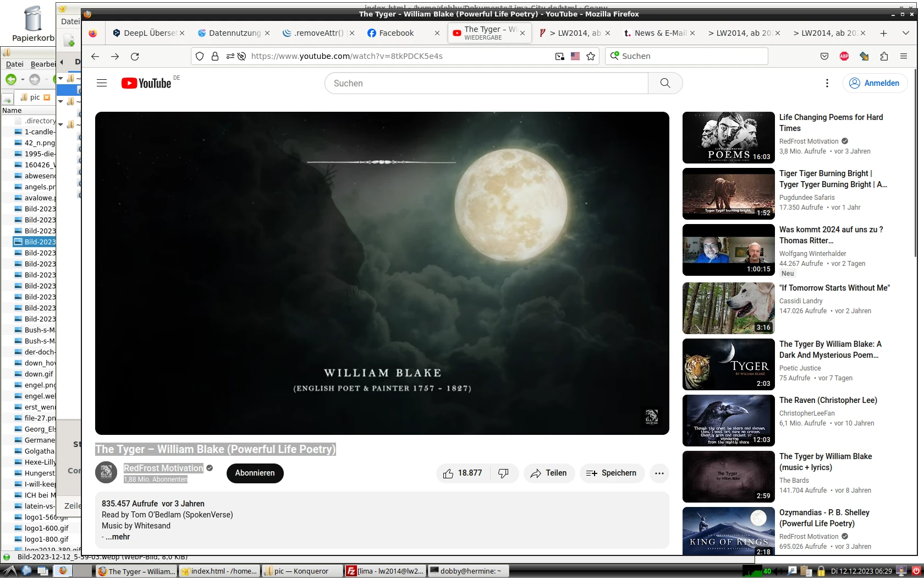Subscribe via the Abonnieren button
Viewport: 924px width, 578px height.
[x=255, y=473]
